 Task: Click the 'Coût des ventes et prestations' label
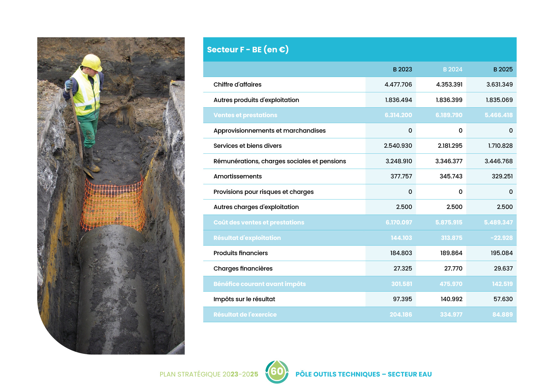[259, 222]
